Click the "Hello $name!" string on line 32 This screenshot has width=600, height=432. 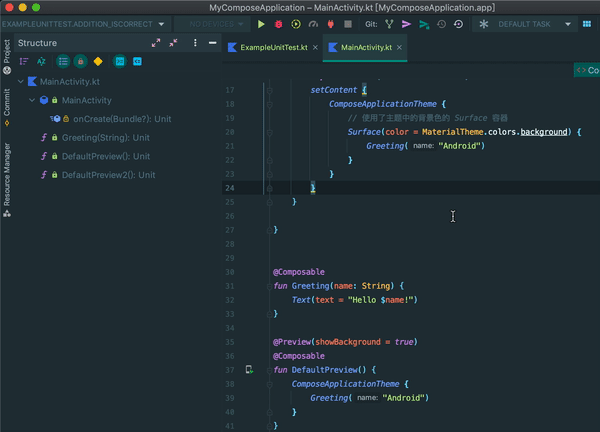pos(380,300)
